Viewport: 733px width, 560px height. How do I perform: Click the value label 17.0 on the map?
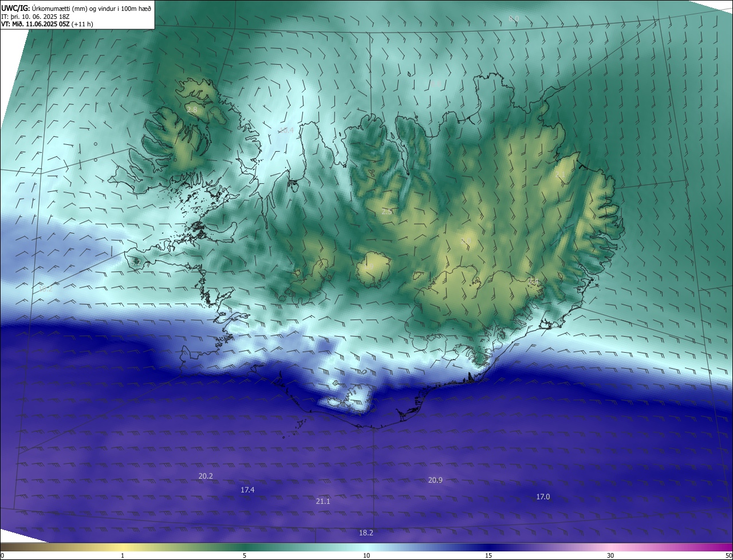[x=543, y=497]
